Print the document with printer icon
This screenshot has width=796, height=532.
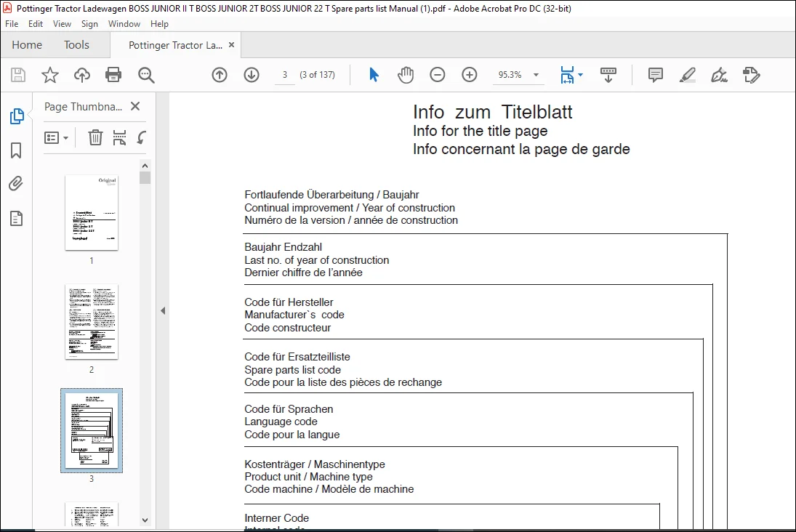pyautogui.click(x=113, y=75)
